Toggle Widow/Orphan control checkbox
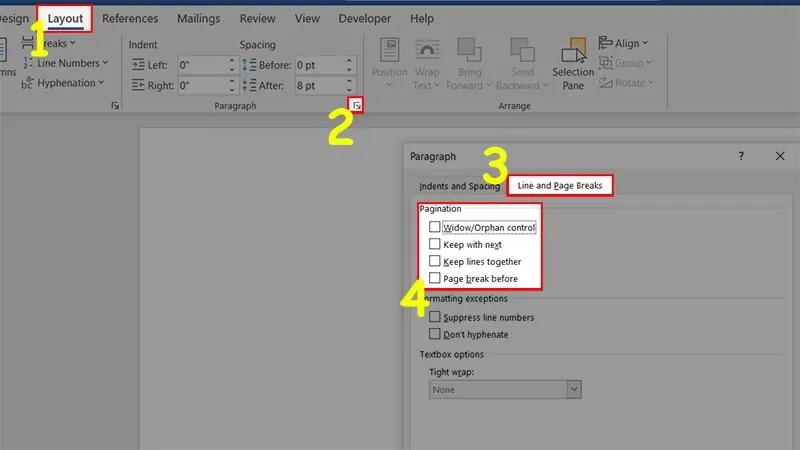Image resolution: width=800 pixels, height=450 pixels. 434,227
